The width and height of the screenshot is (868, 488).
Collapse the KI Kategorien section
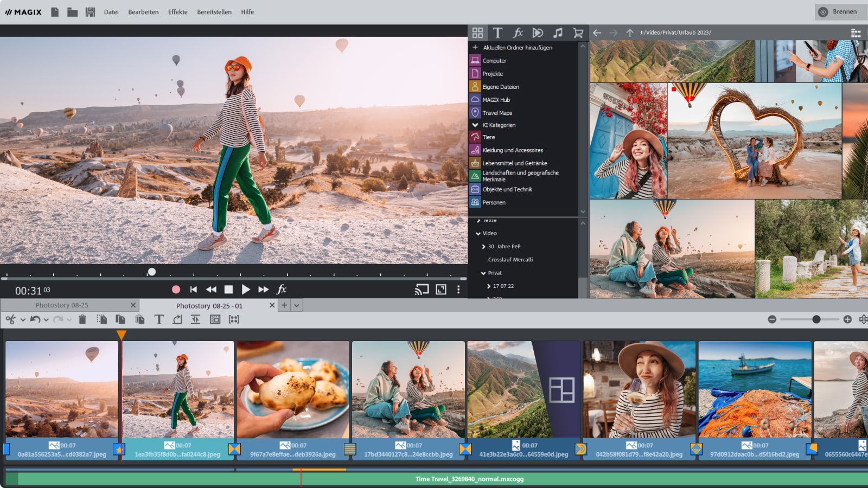475,125
